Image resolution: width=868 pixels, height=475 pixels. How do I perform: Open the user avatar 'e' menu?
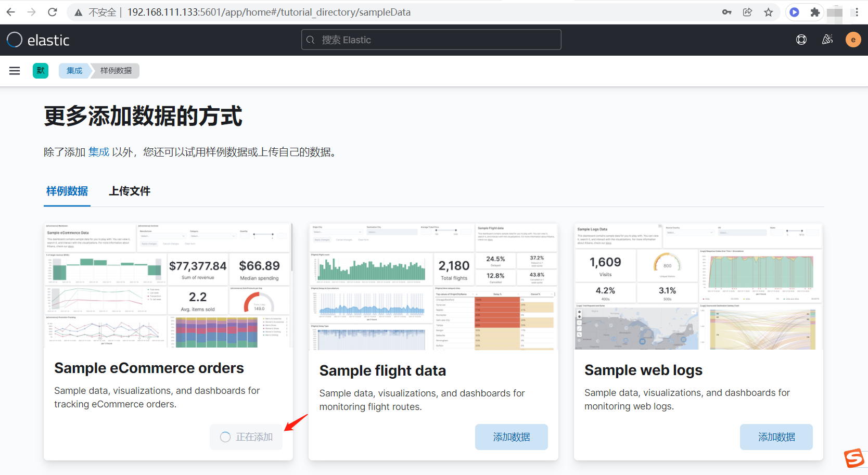[853, 40]
